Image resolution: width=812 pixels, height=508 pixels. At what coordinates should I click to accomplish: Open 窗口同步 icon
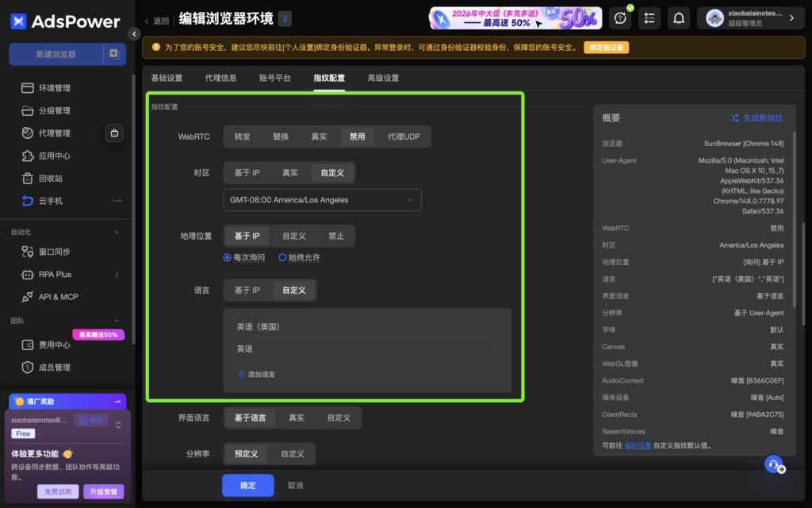tap(28, 252)
